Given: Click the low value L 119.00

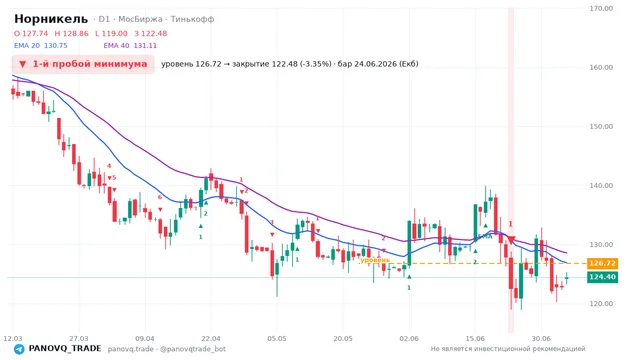Looking at the screenshot, I should coord(111,33).
